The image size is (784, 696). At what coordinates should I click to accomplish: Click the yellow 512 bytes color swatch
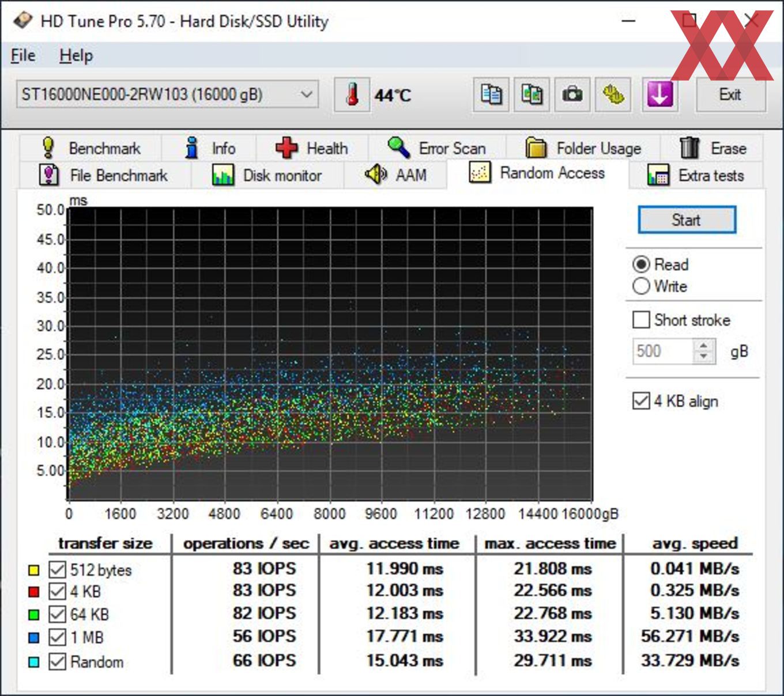(33, 570)
